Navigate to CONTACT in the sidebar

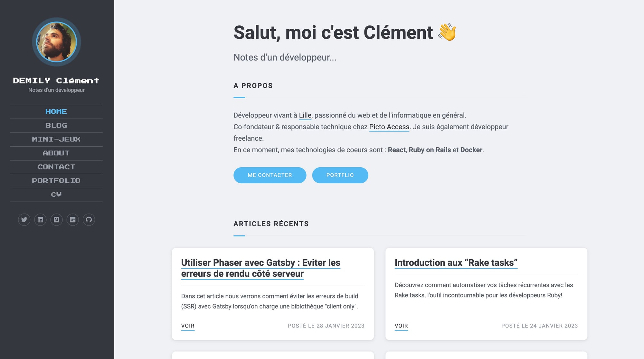click(56, 167)
